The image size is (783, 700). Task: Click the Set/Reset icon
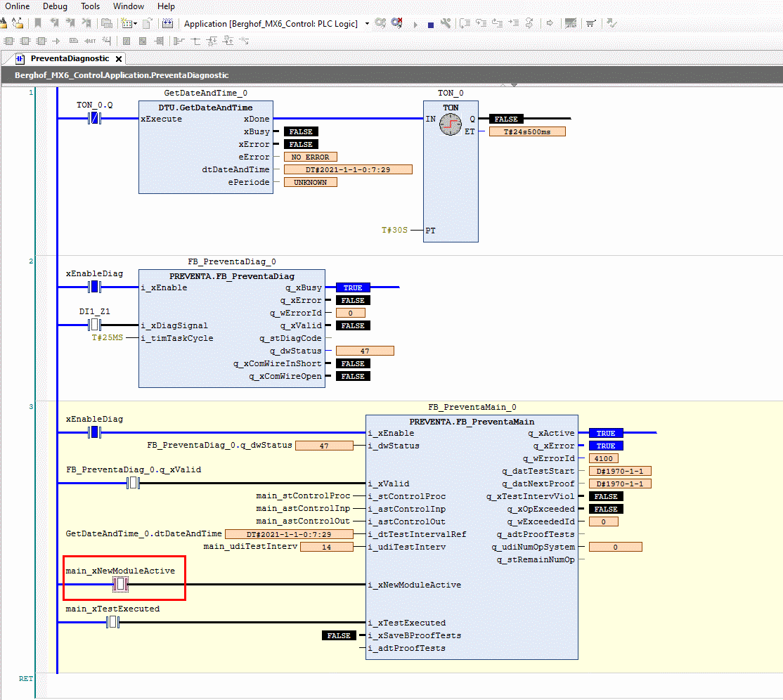pos(159,41)
